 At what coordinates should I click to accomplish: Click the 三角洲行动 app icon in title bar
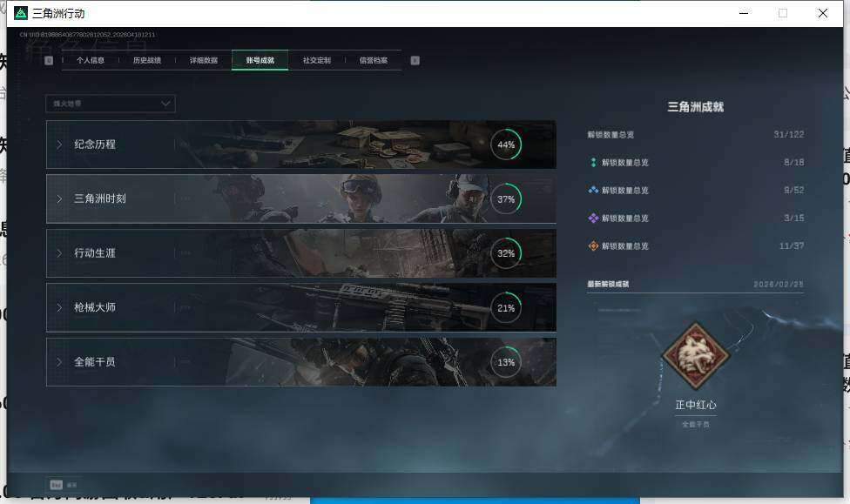pos(21,13)
